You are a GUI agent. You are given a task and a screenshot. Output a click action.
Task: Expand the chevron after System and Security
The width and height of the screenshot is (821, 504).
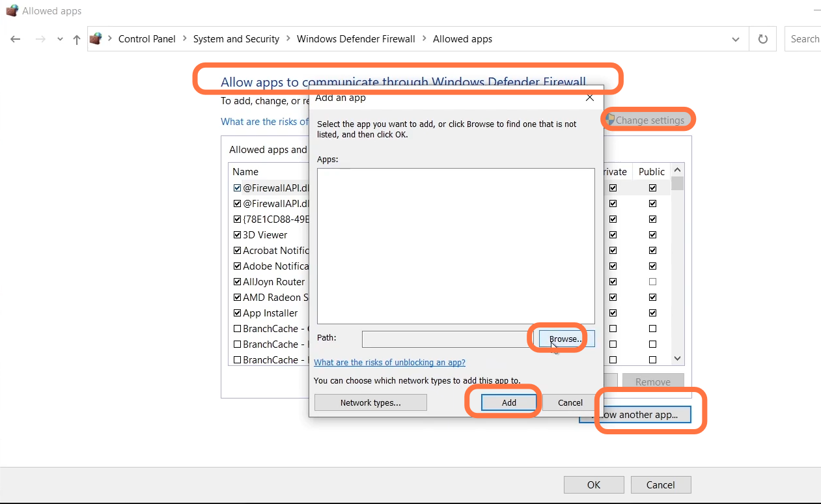click(x=288, y=39)
